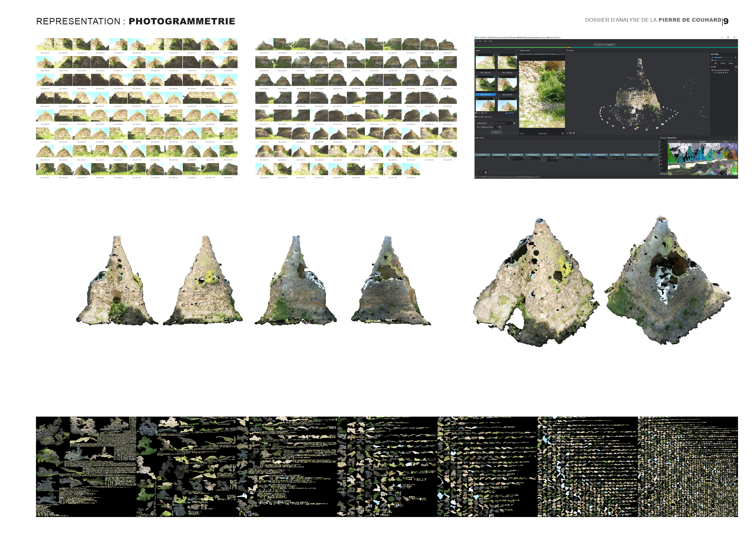Viewport: 756px width, 535px height.
Task: Open Graph Editor three-dot menu
Action: (657, 138)
